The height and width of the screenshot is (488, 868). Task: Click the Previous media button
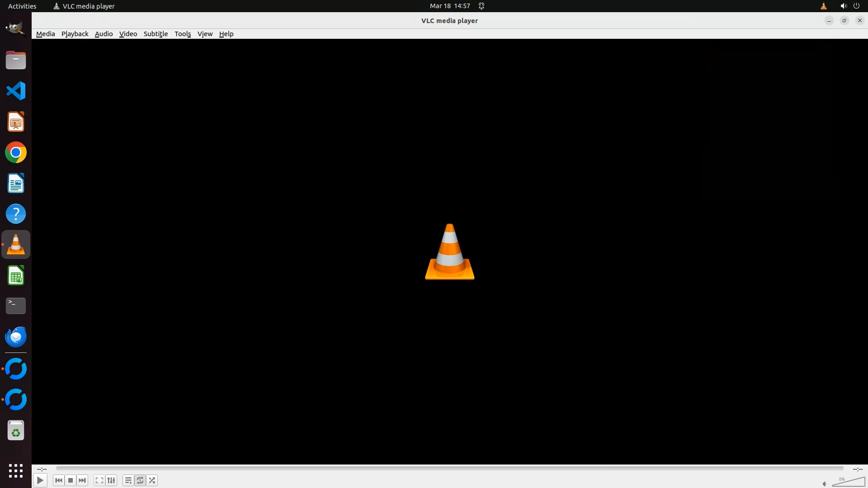point(58,480)
